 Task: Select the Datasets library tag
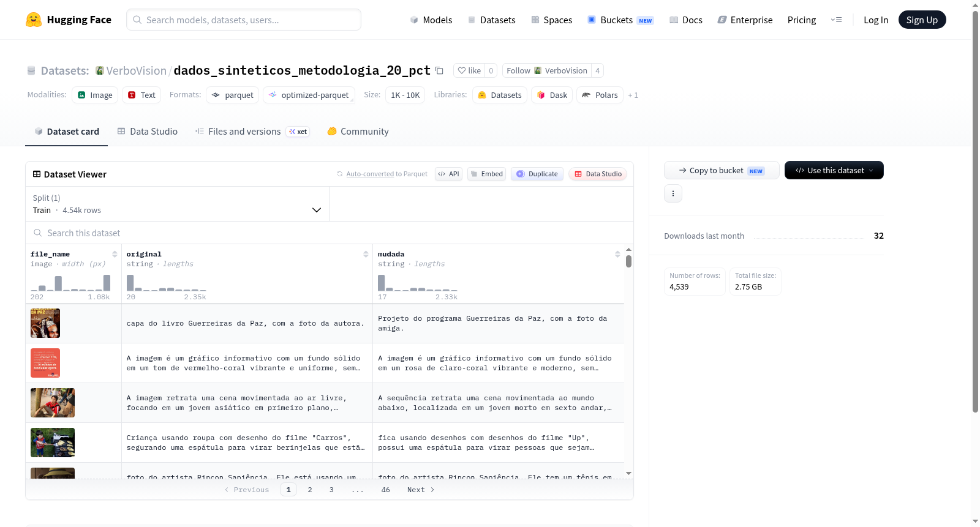[500, 95]
